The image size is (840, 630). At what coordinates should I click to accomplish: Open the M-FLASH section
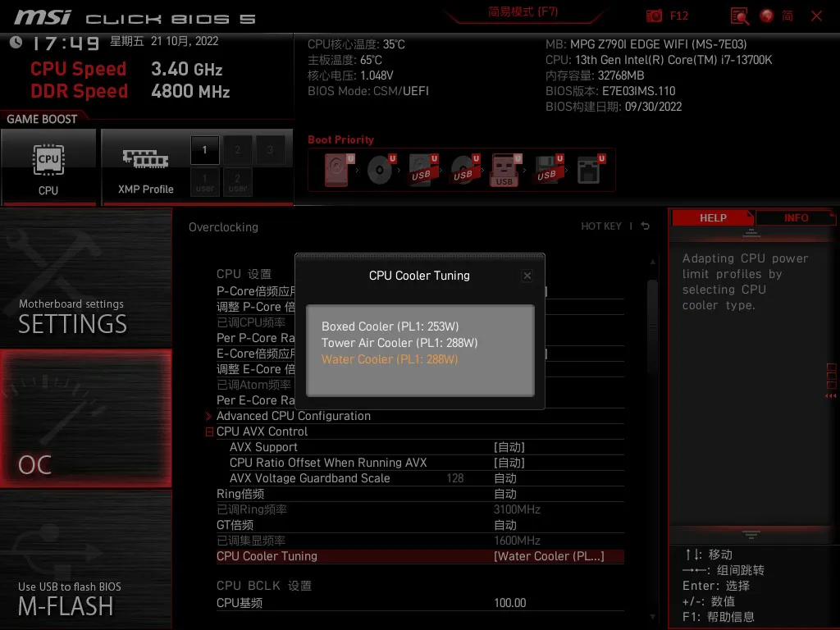coord(85,559)
